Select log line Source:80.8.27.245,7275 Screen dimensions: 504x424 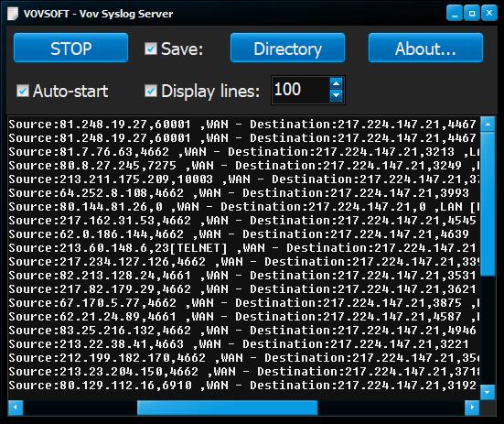244,166
